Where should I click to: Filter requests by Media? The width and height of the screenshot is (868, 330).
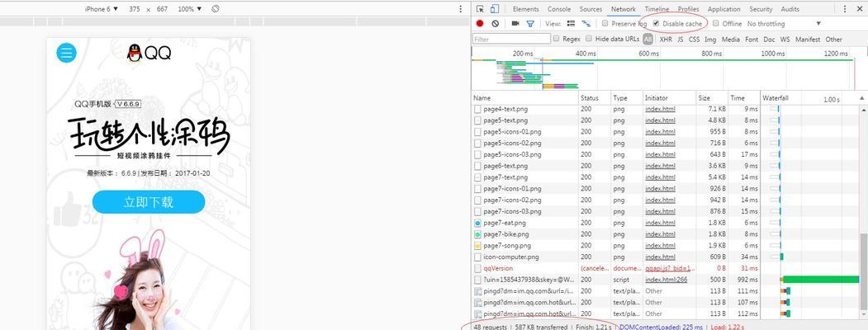click(x=731, y=40)
